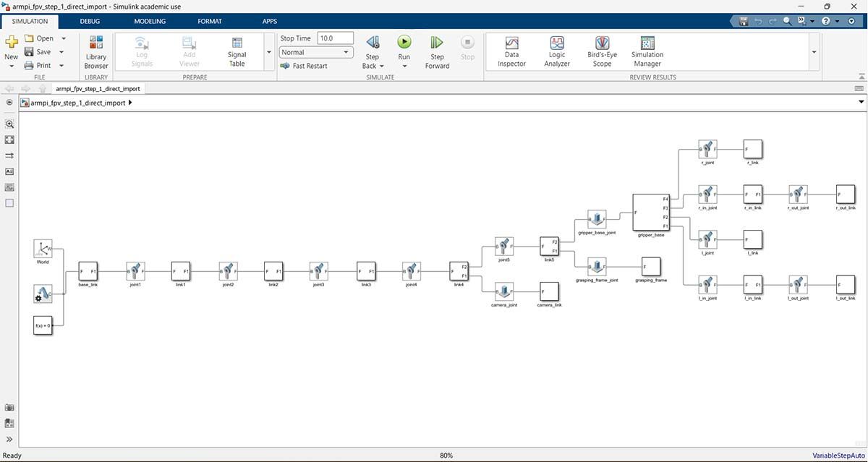Click the Step Forward icon

click(x=437, y=43)
